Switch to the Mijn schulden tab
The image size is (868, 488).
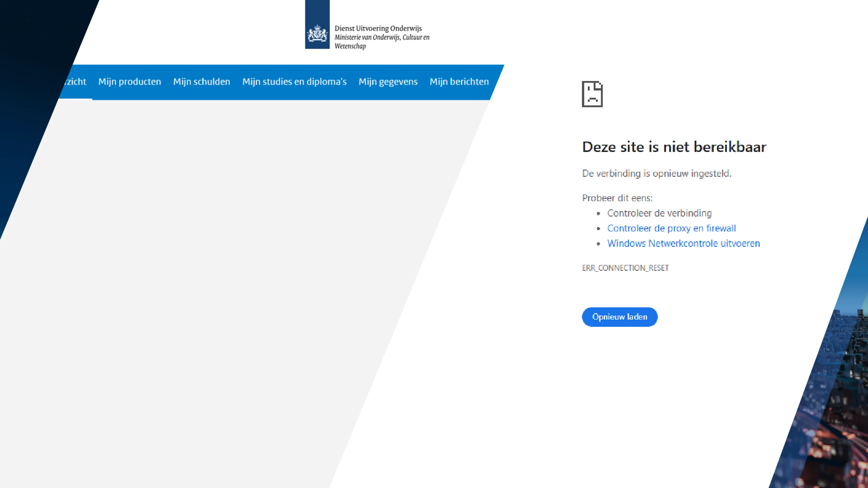tap(201, 82)
